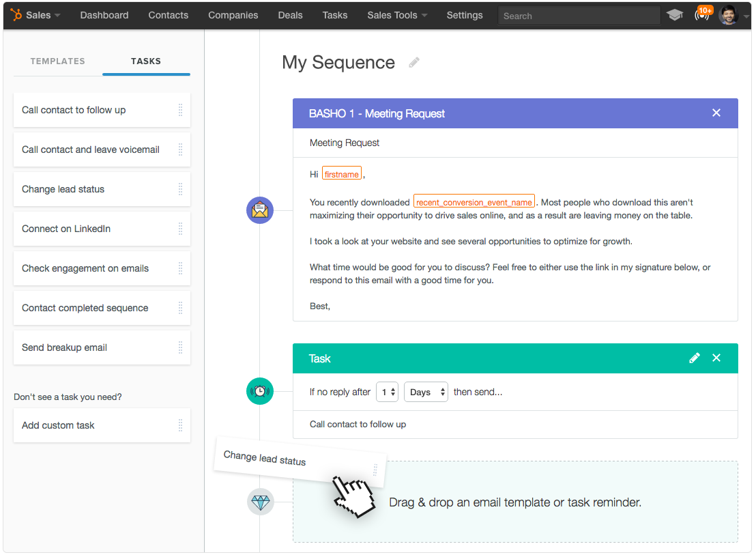Go to the Contacts menu item
Viewport: 756px width, 557px height.
168,14
